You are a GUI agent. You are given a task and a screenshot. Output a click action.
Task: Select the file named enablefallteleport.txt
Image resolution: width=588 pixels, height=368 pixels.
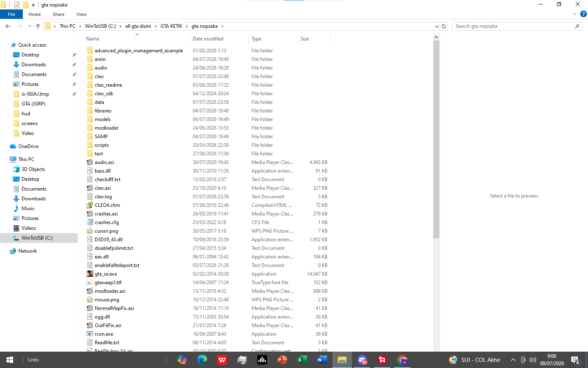point(117,265)
